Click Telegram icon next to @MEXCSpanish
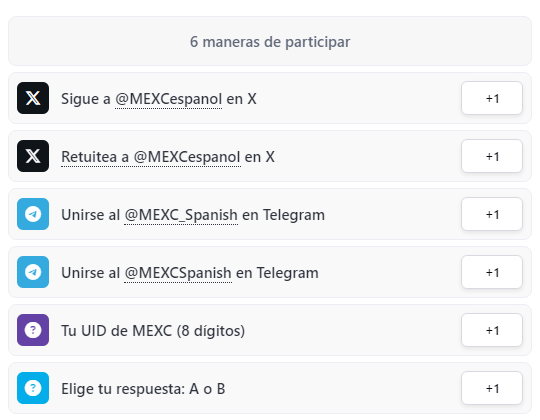This screenshot has width=540, height=420. tap(33, 272)
